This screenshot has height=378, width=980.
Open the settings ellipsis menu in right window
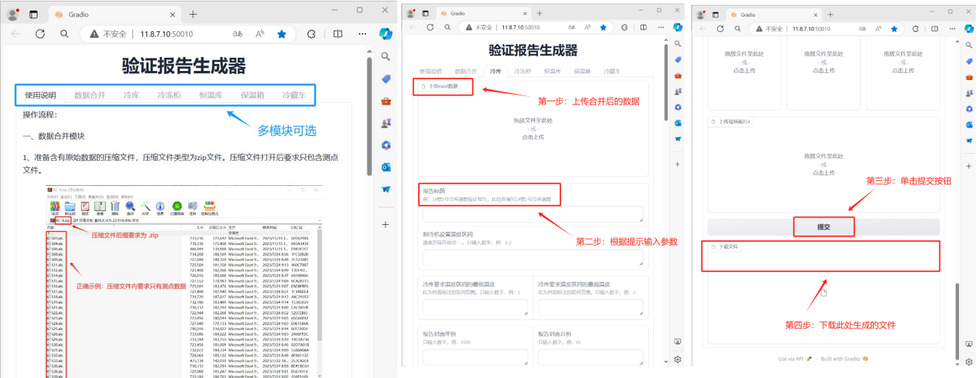[951, 29]
